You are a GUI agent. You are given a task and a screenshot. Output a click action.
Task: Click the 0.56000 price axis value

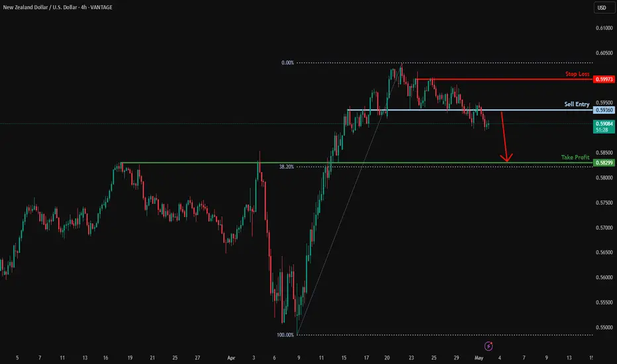[604, 277]
